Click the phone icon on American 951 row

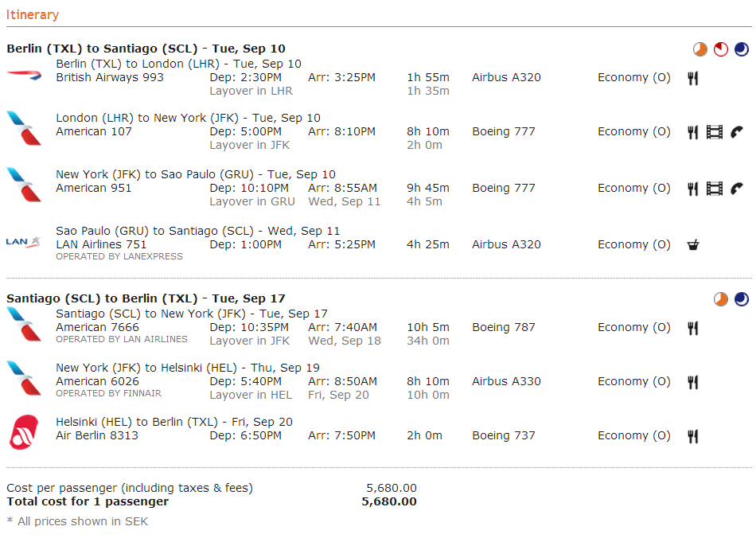tap(737, 189)
